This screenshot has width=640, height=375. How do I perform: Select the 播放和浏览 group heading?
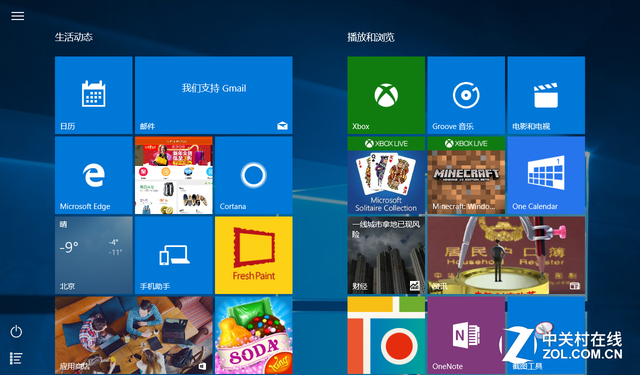(x=371, y=37)
